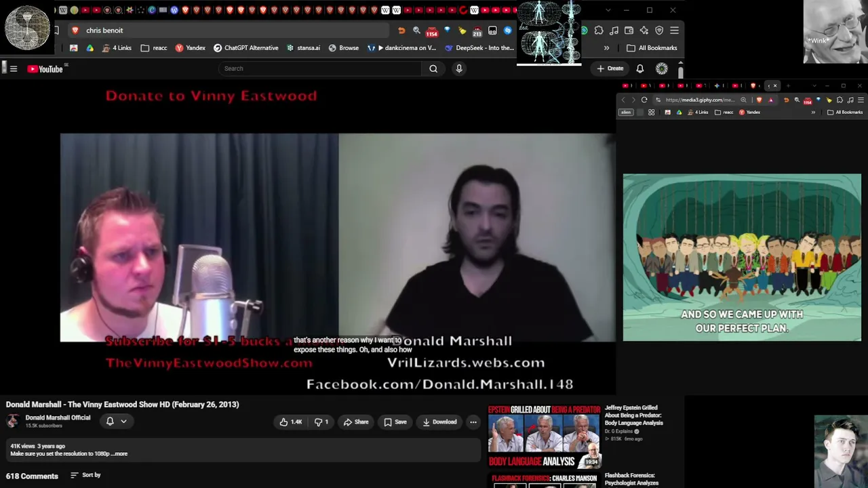Open YouTube notifications bell
868x488 pixels.
(639, 68)
